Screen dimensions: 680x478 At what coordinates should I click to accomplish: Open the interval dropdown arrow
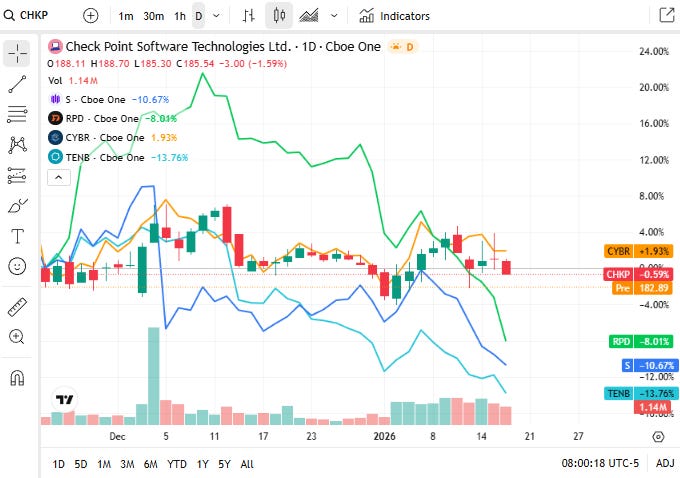(216, 16)
